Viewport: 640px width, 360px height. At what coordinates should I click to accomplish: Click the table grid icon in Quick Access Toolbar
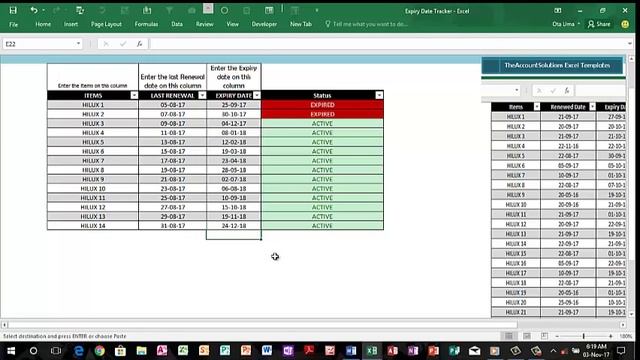click(269, 10)
